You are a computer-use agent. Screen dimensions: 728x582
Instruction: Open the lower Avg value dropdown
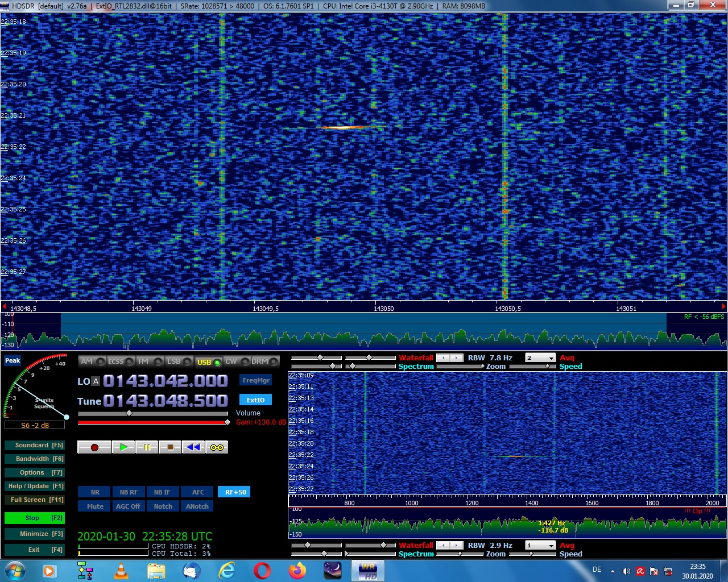(x=540, y=546)
